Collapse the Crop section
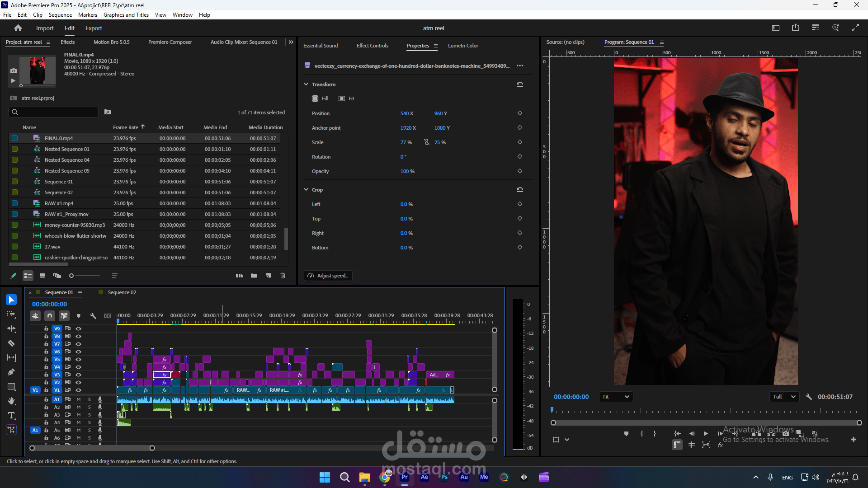 [x=306, y=190]
